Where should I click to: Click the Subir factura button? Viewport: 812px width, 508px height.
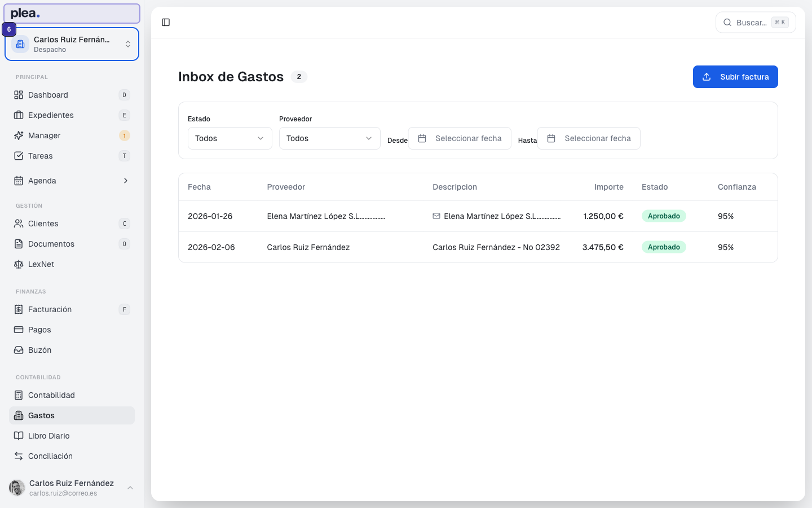tap(735, 77)
